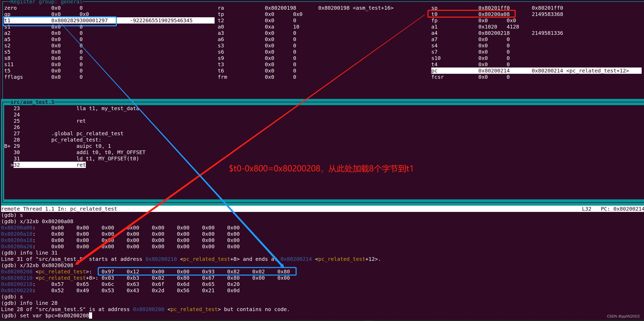This screenshot has width=644, height=321.
Task: Click the gdb command input 'set var $pc=0x80200208'
Action: coord(54,316)
